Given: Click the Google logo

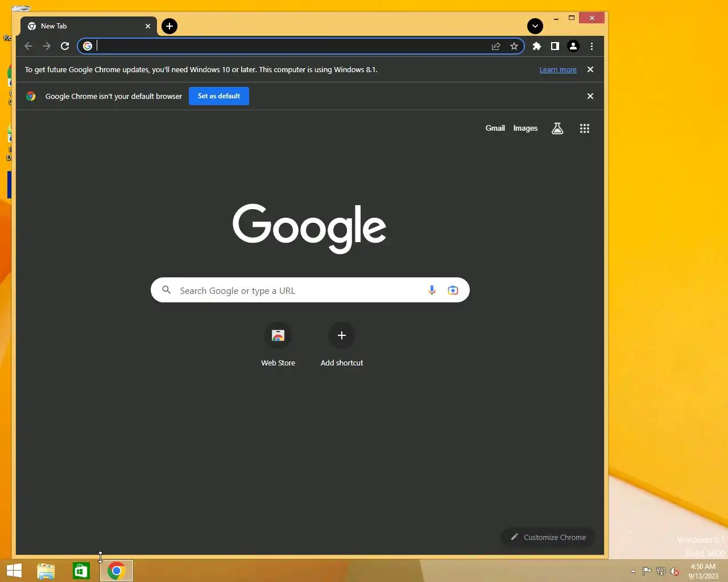Looking at the screenshot, I should (309, 228).
